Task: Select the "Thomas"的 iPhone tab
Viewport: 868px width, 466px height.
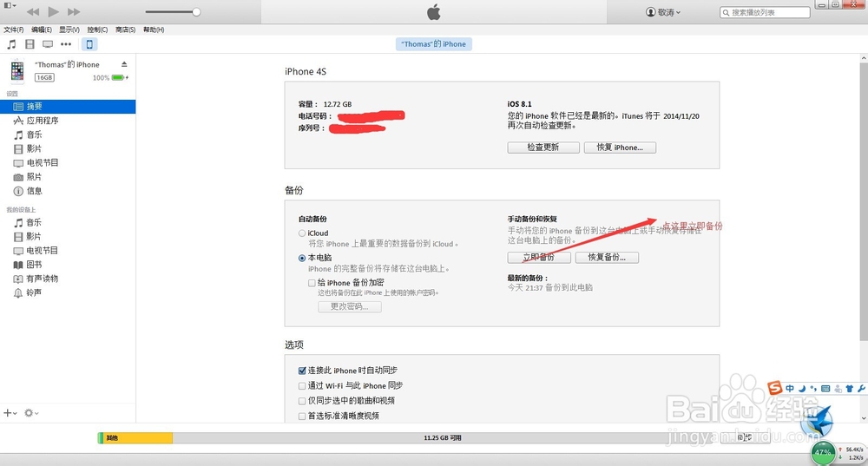Action: pos(433,44)
